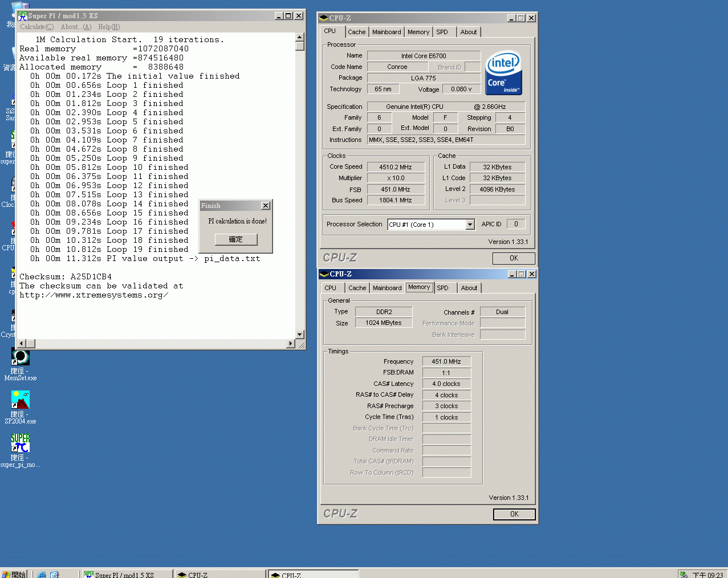Expand the Processor Selection dropdown
This screenshot has width=728, height=578.
coord(470,225)
